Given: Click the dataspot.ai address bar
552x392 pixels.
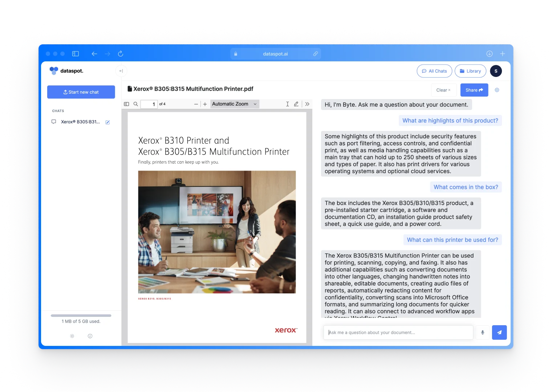Looking at the screenshot, I should tap(275, 54).
